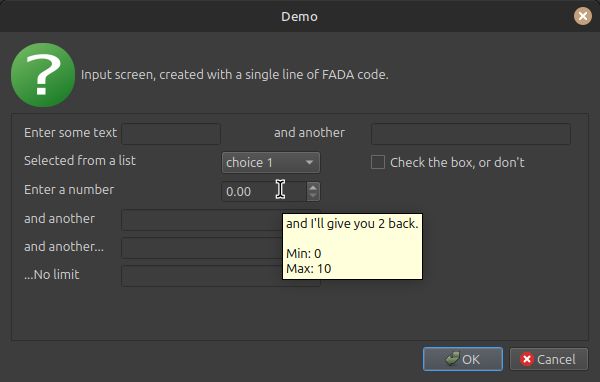Confirm with the OK button
Image resolution: width=600 pixels, height=382 pixels.
pyautogui.click(x=463, y=359)
